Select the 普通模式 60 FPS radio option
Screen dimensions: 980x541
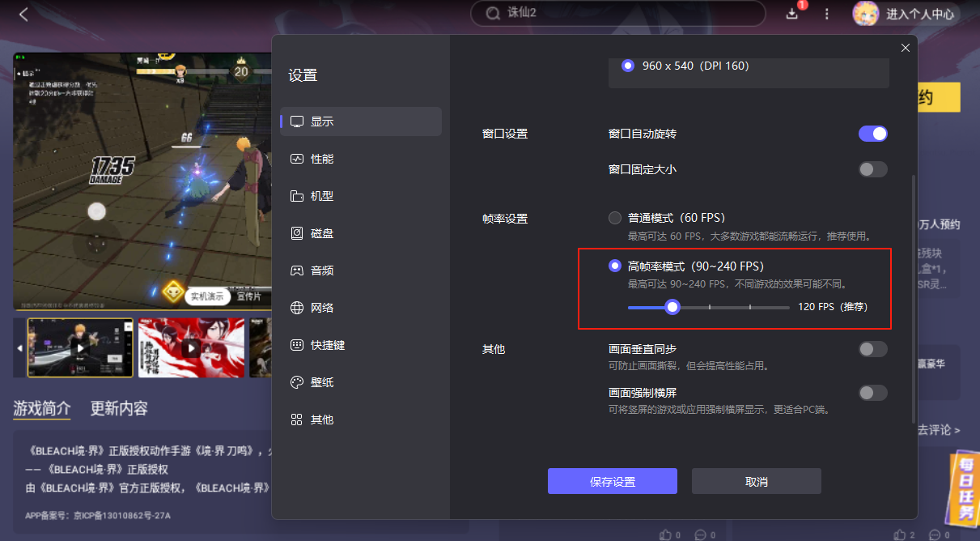tap(613, 217)
